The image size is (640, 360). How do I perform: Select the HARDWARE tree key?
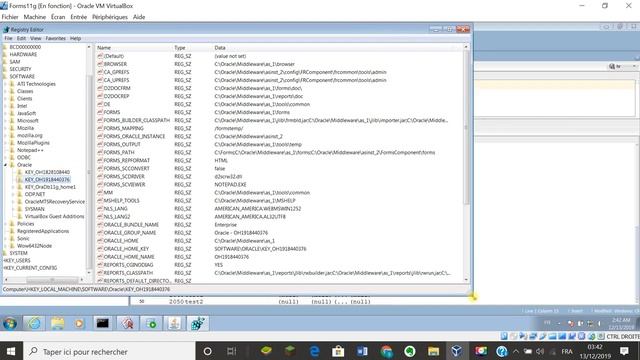pyautogui.click(x=23, y=54)
